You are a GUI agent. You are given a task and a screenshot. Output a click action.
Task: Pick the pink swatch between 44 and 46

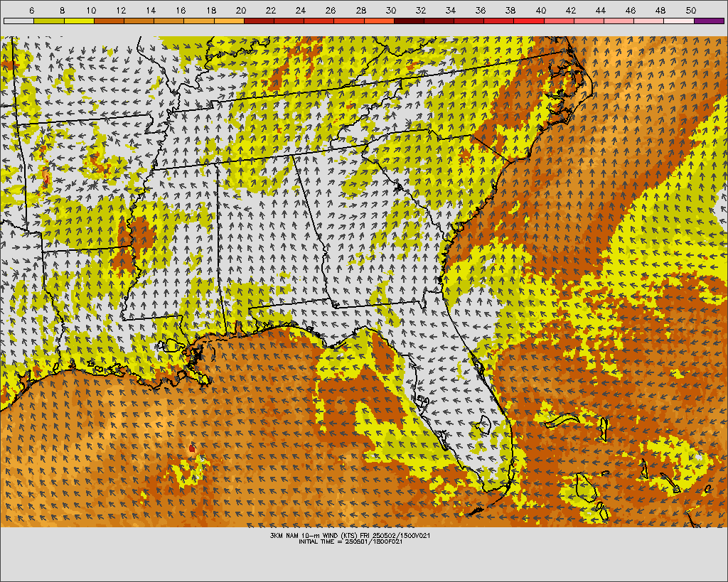point(619,21)
